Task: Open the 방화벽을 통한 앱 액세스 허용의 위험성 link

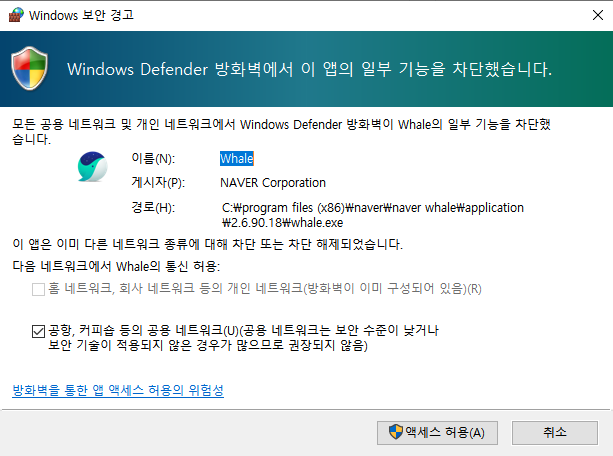Action: tap(118, 390)
